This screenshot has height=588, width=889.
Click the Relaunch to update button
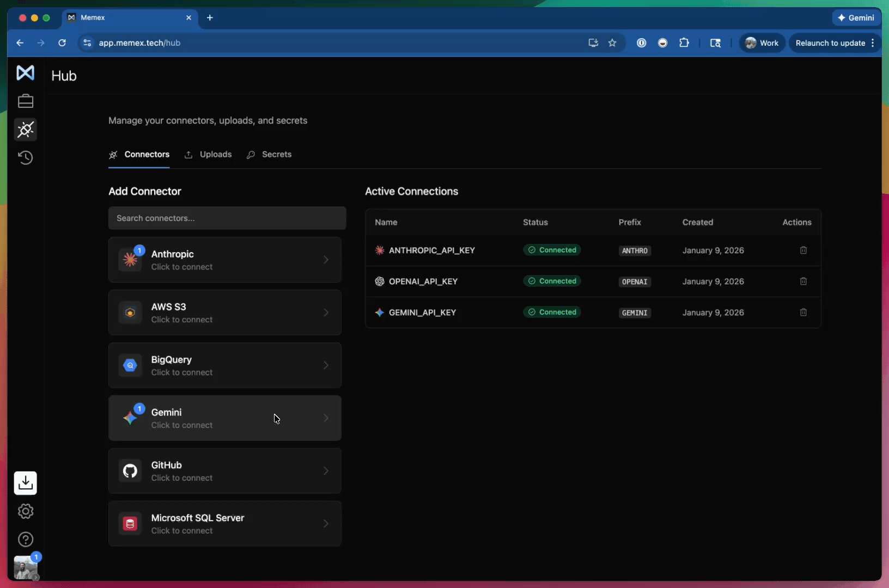pos(830,43)
